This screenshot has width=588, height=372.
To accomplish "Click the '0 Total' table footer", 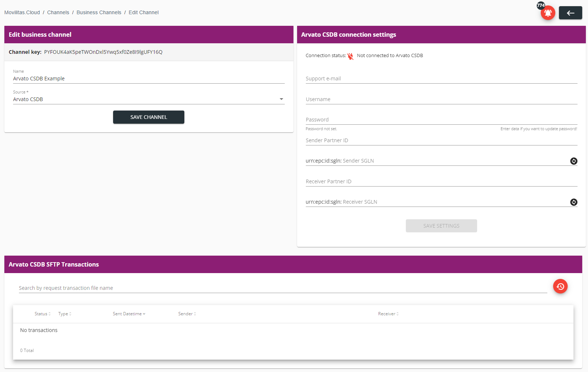I will point(27,351).
